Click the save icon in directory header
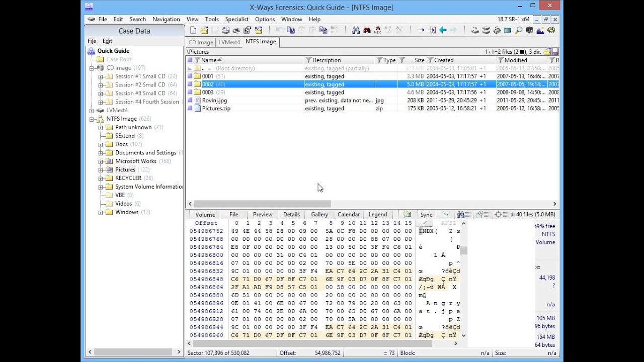644x362 pixels. click(555, 51)
